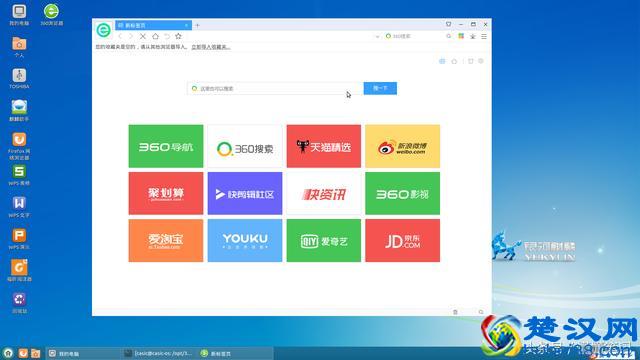Open the 爱淘宝 Taobao tile
Viewport: 640px width, 360px height.
click(x=166, y=240)
